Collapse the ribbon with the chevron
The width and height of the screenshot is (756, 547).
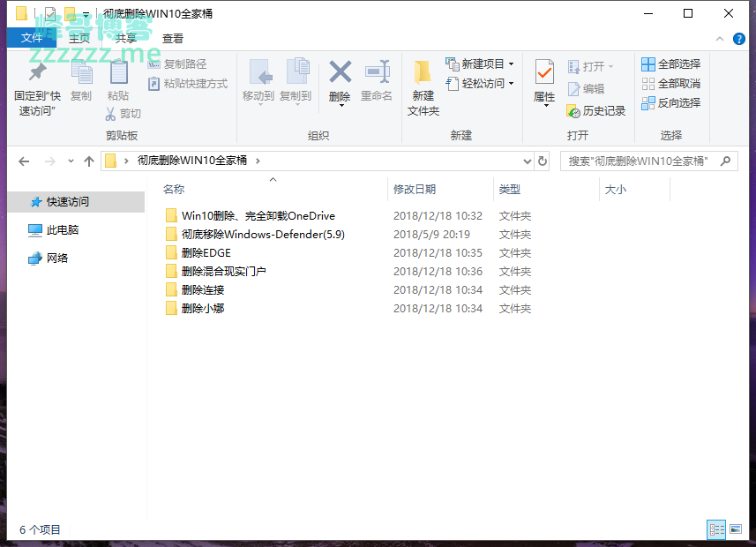coord(720,39)
